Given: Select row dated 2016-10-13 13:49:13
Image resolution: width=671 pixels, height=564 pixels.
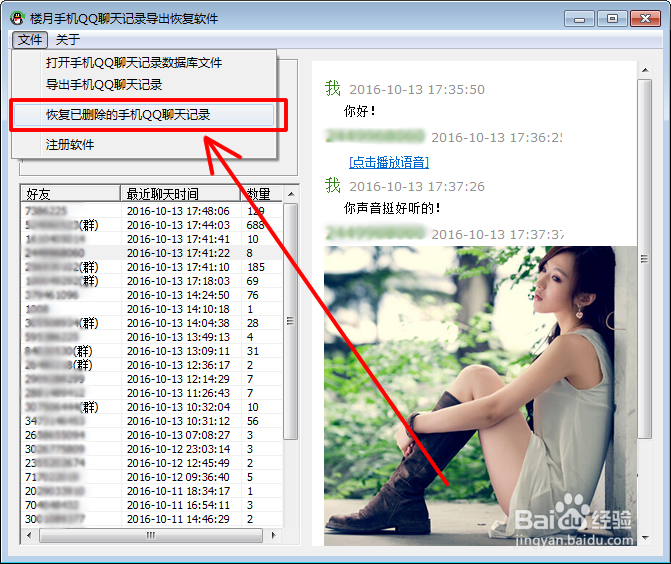Looking at the screenshot, I should click(x=151, y=337).
